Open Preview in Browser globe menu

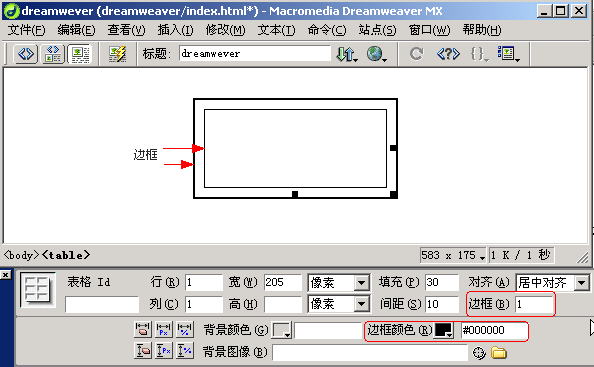pos(376,54)
